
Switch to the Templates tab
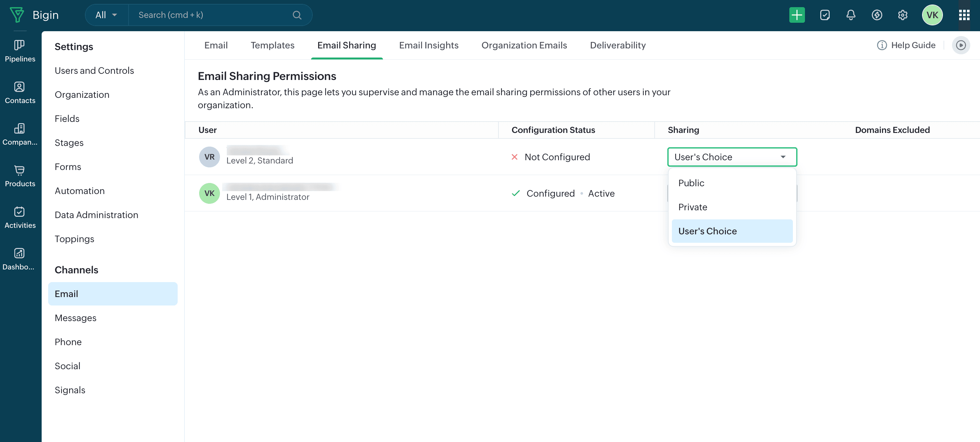point(272,45)
